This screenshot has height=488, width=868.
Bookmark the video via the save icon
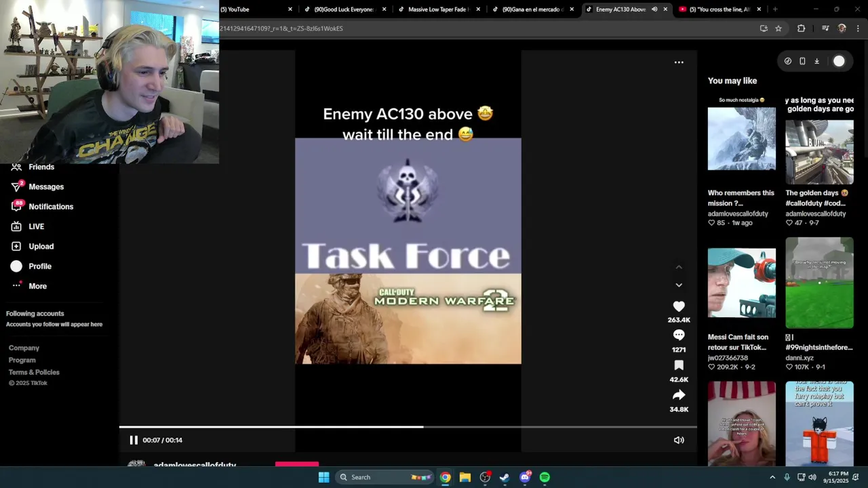point(679,365)
